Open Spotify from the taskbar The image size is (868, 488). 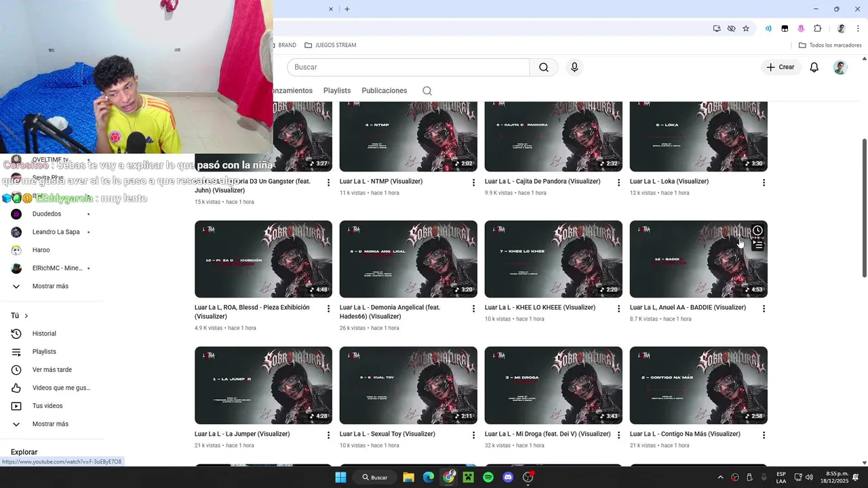488,477
